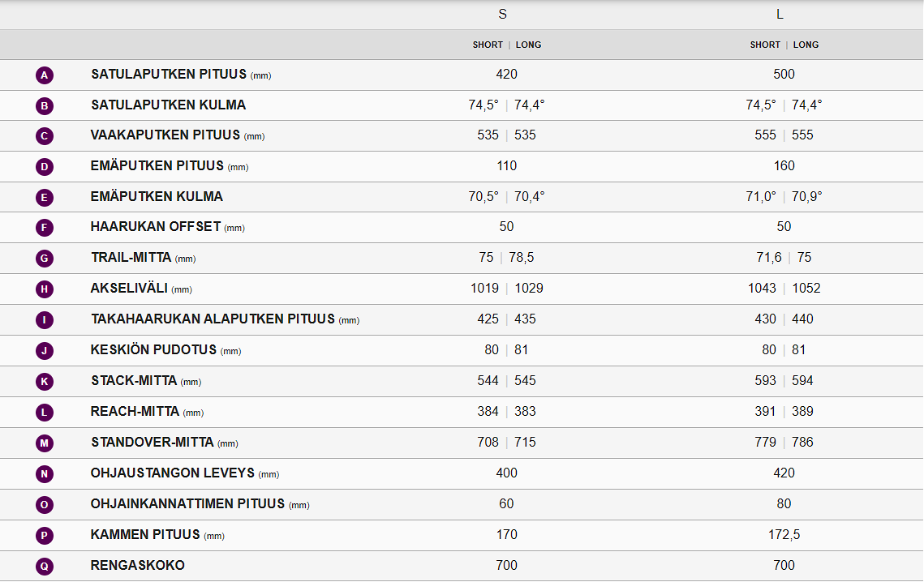Click the KESKIÖN PUDOTUS row label

pos(153,350)
